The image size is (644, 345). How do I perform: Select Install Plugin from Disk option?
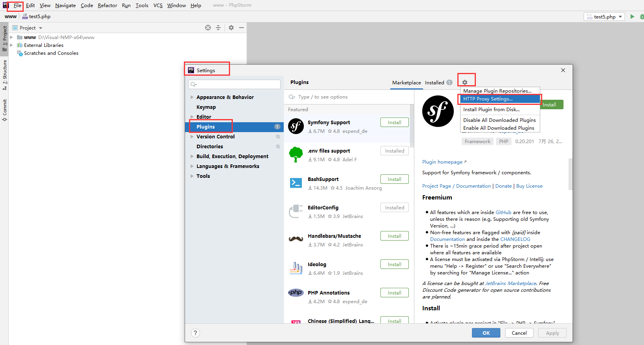tap(491, 110)
